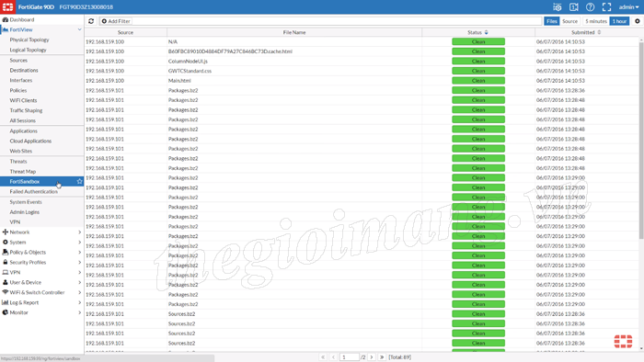Click the Fortinet logo in the header
644x362 pixels.
[x=7, y=7]
